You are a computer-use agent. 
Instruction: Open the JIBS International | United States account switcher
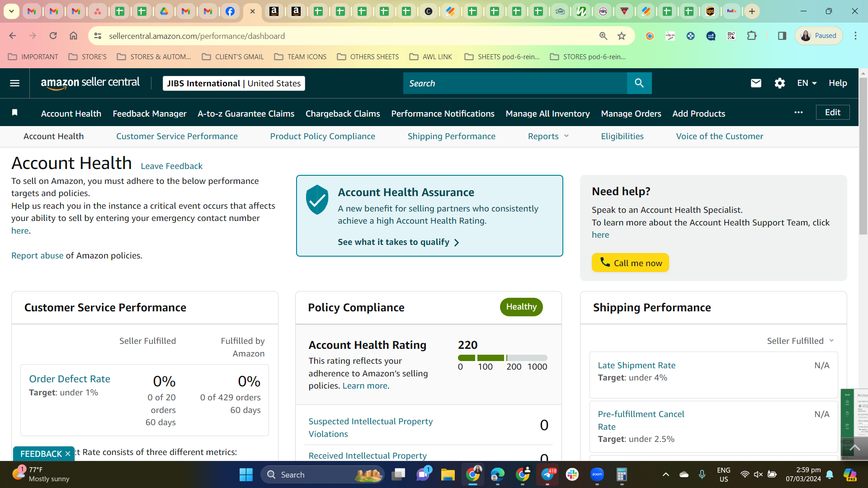[234, 83]
